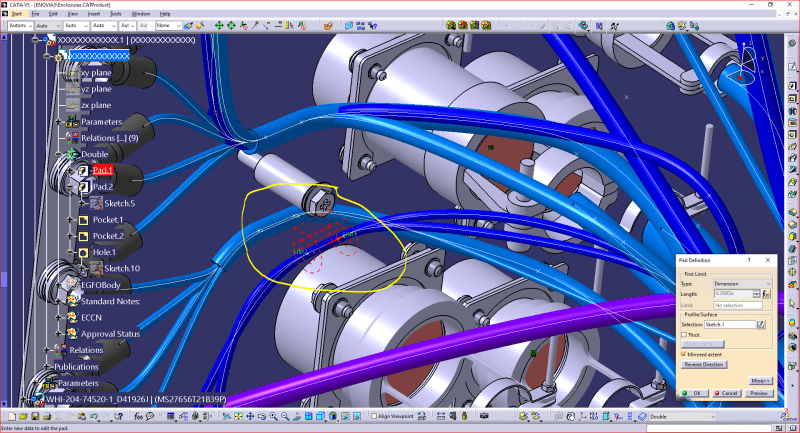
Task: Expand the Publications node
Action: tap(47, 367)
